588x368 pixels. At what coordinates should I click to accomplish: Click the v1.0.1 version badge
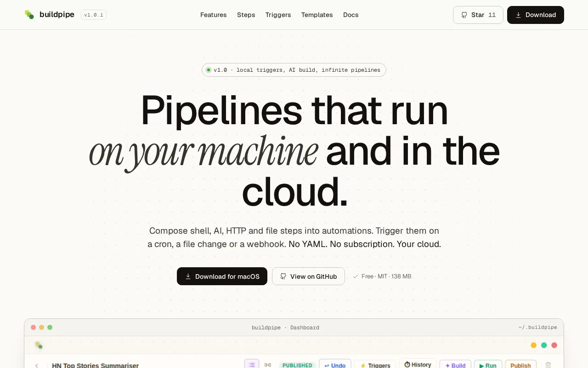[x=94, y=15]
